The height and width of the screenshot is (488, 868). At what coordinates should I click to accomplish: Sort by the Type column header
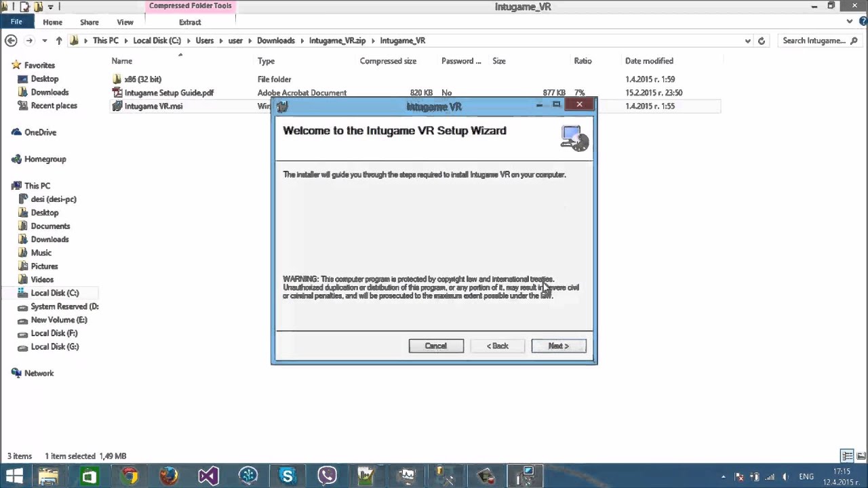(x=266, y=61)
